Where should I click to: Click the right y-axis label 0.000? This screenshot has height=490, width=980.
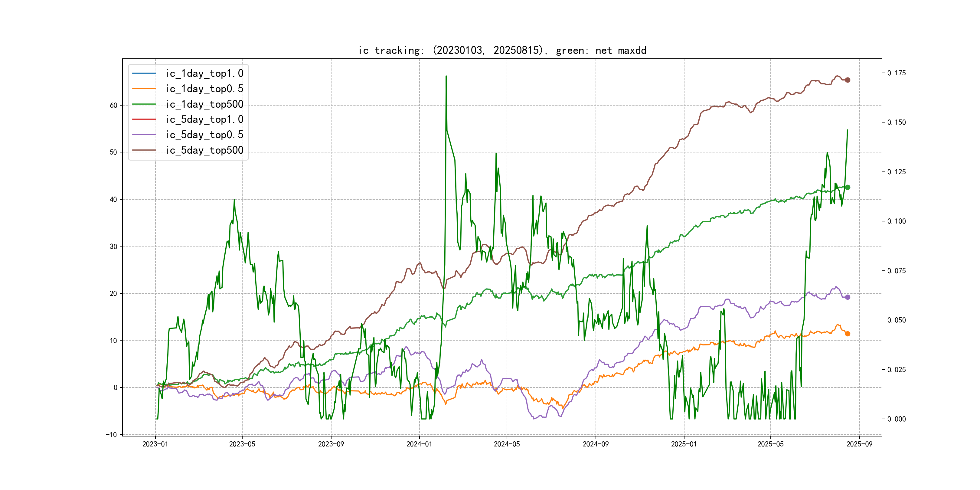[896, 419]
